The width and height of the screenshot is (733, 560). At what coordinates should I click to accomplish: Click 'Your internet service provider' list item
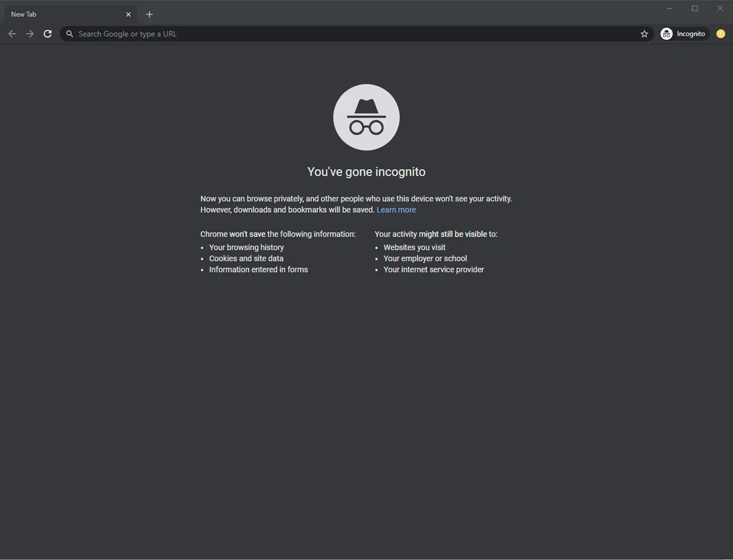(x=433, y=269)
